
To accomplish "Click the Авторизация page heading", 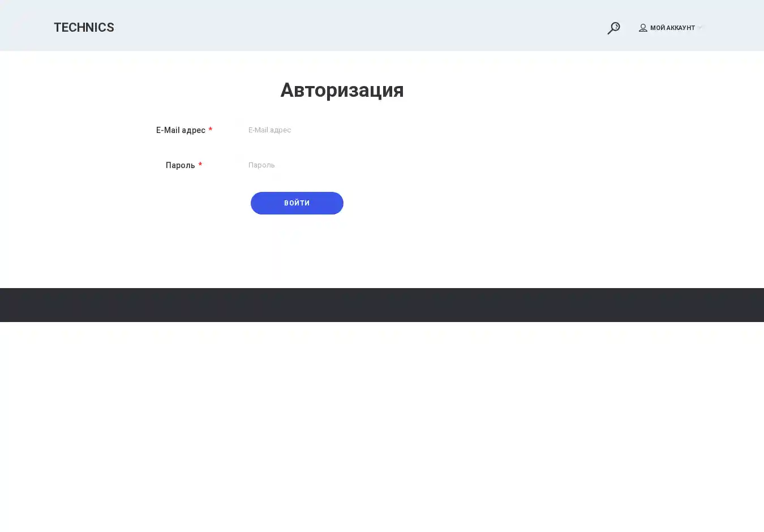I will [x=342, y=90].
